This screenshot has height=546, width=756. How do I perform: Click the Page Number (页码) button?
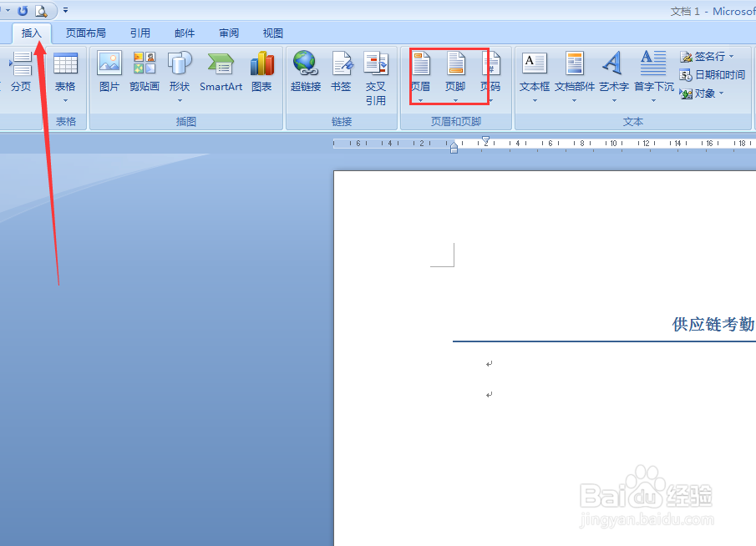pyautogui.click(x=490, y=77)
